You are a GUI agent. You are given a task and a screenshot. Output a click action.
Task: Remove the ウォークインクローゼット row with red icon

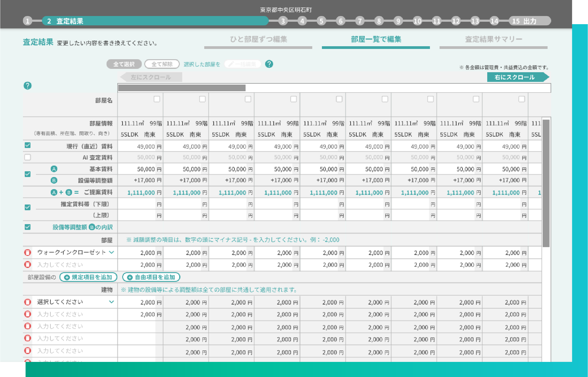(27, 253)
